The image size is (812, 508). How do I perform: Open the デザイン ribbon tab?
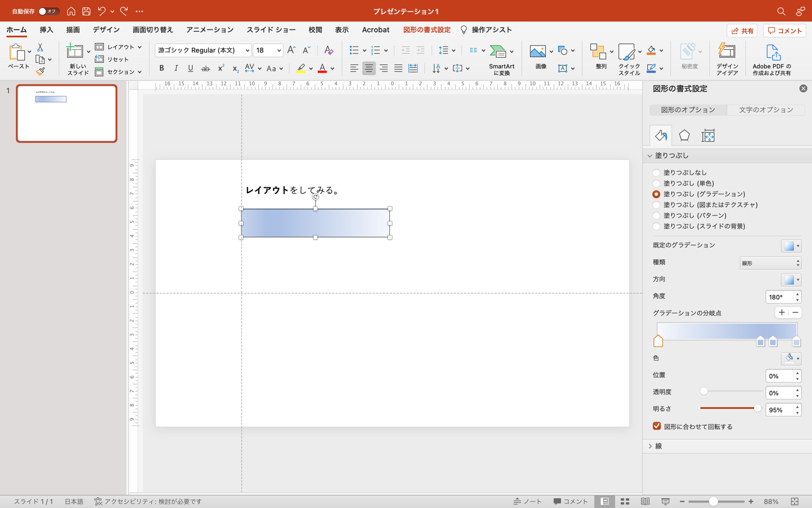[x=106, y=30]
